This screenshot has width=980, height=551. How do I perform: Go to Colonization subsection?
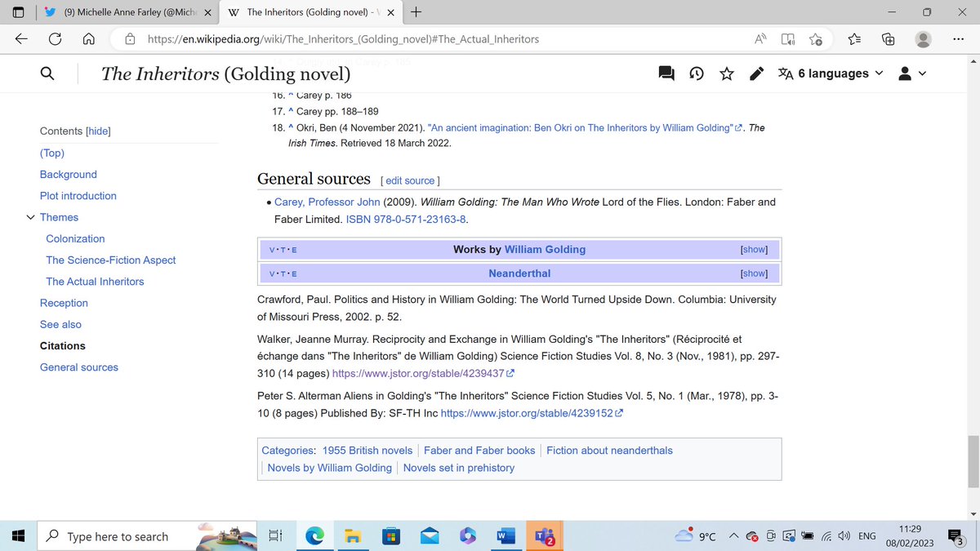coord(75,238)
